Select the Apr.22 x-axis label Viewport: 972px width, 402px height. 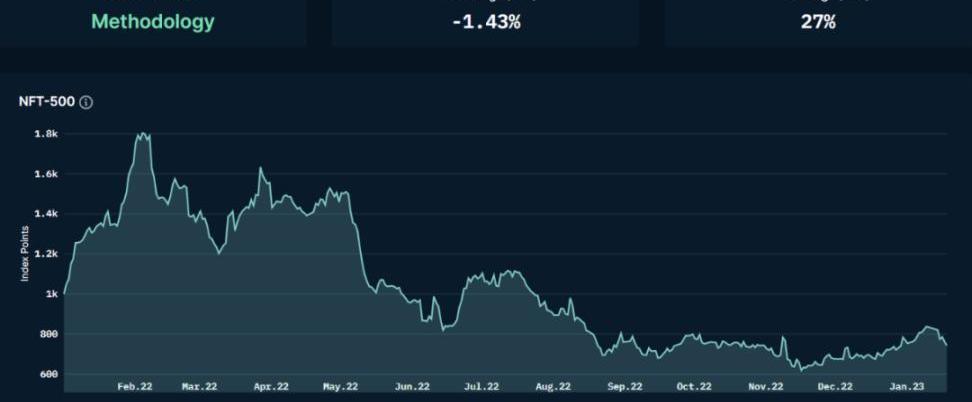click(x=270, y=386)
